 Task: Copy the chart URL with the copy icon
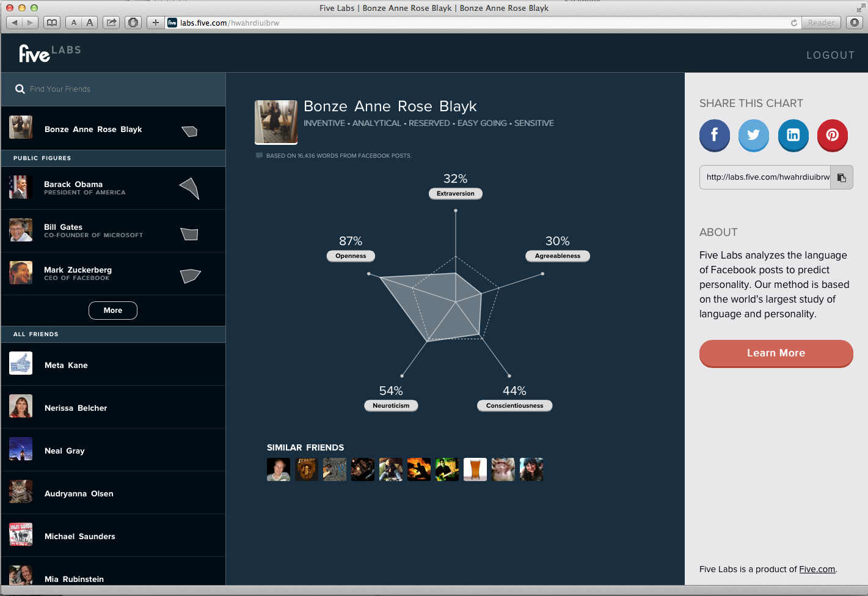click(842, 177)
